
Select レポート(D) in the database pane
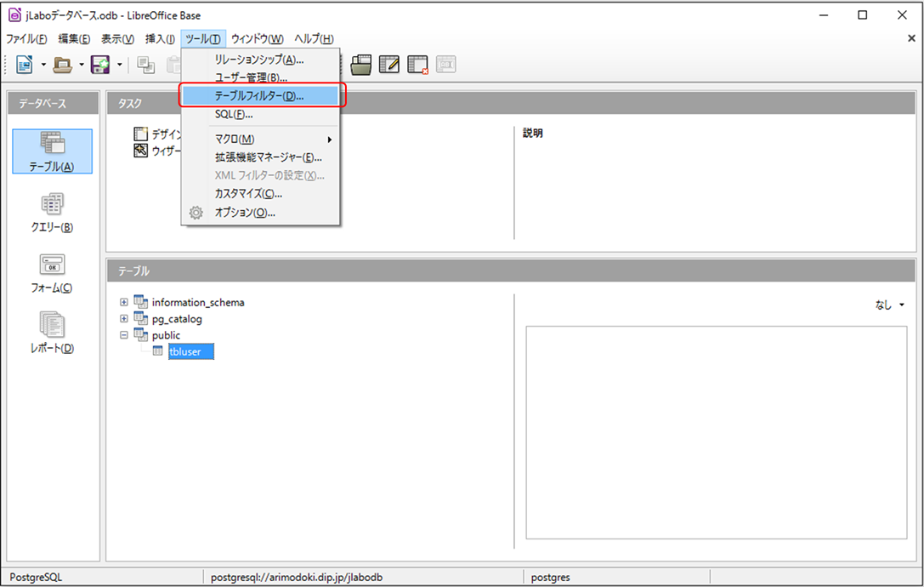pyautogui.click(x=53, y=333)
